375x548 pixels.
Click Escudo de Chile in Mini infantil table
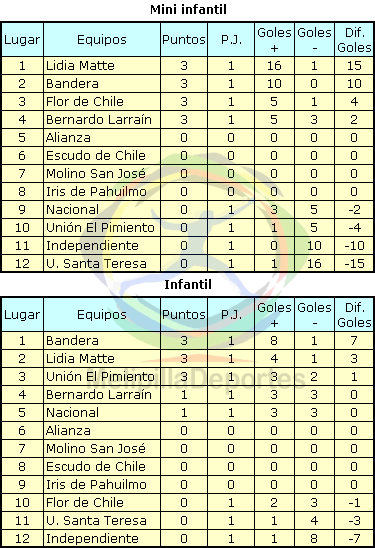click(x=96, y=155)
